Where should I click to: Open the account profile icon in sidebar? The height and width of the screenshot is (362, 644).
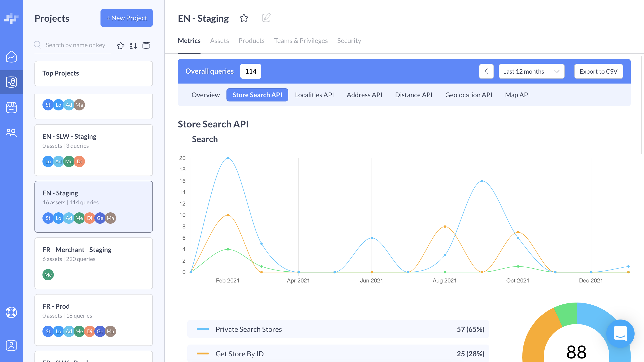(x=11, y=345)
